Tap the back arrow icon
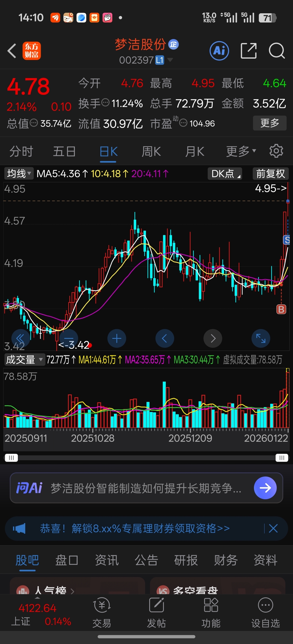 click(x=12, y=51)
